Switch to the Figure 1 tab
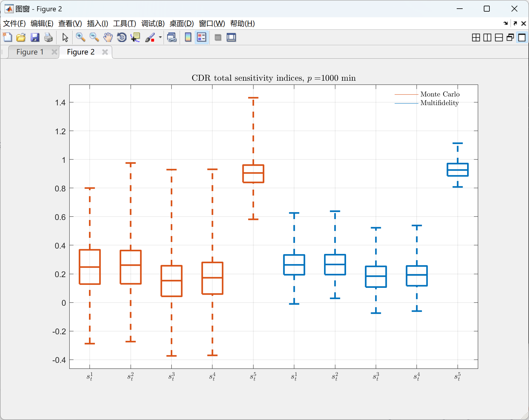The height and width of the screenshot is (420, 529). [x=30, y=52]
